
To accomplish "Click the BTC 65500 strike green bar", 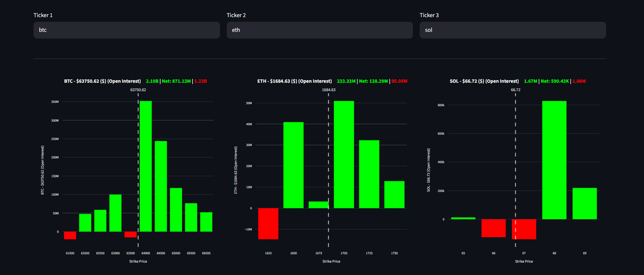I will pyautogui.click(x=191, y=218).
